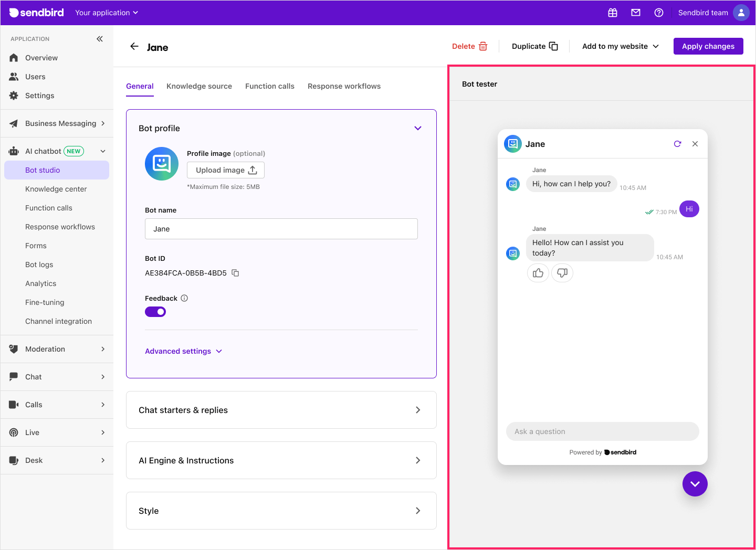Expand AI Engine & Instructions panel
756x550 pixels.
pyautogui.click(x=281, y=460)
